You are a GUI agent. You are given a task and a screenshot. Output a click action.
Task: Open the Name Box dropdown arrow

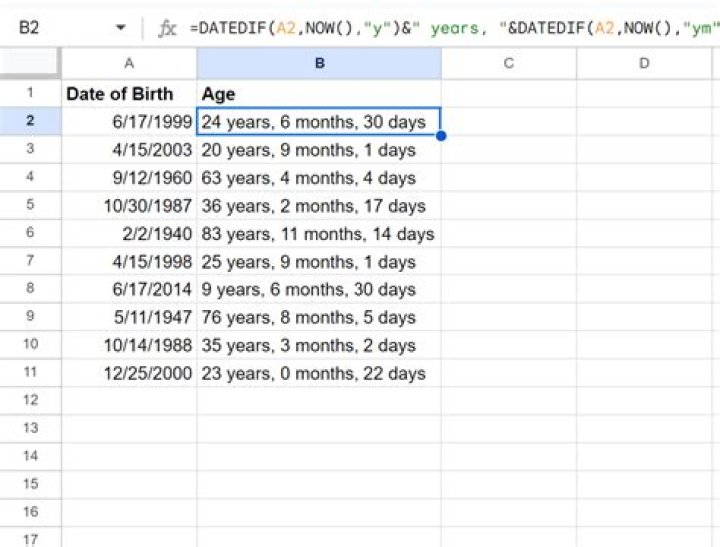[x=121, y=28]
